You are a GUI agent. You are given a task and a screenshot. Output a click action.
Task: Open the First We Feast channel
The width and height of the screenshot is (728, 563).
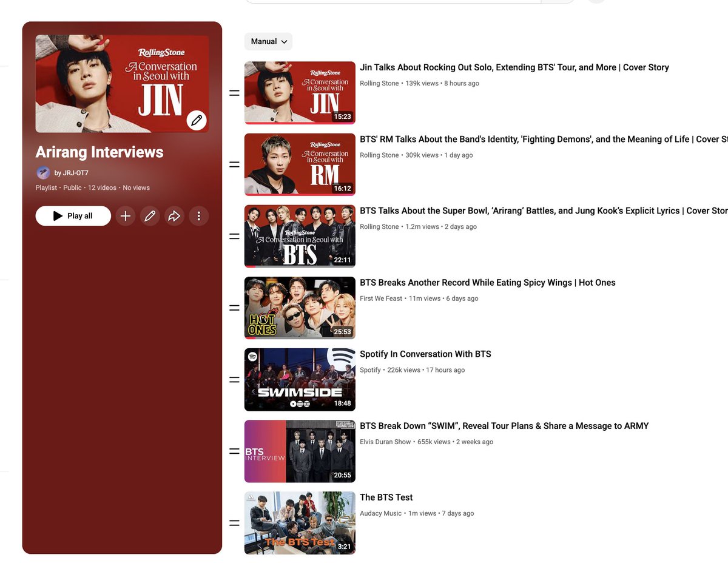click(381, 298)
